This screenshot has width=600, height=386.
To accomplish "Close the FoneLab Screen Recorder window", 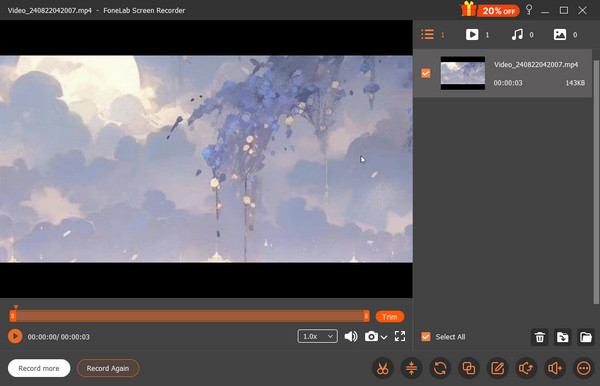I will click(x=582, y=10).
